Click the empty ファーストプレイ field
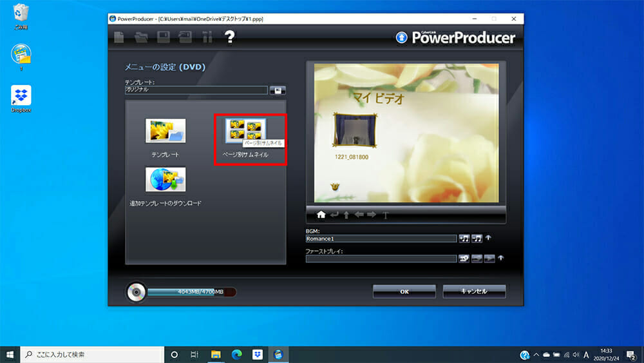The height and width of the screenshot is (363, 644). (381, 259)
